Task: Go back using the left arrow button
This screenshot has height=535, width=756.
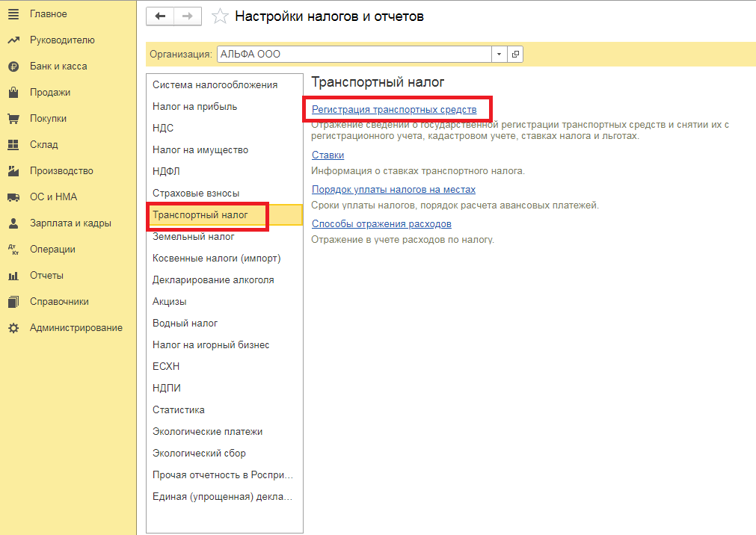Action: coord(160,16)
